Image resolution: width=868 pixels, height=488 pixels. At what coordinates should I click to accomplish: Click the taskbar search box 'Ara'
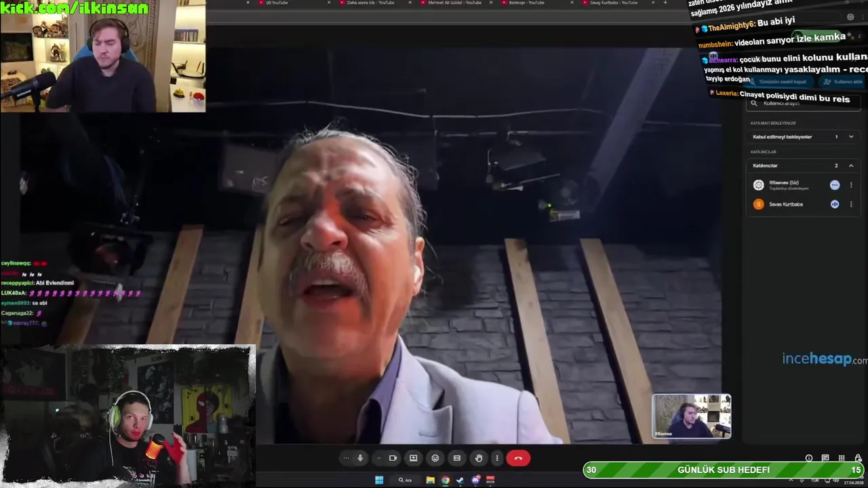tap(406, 480)
